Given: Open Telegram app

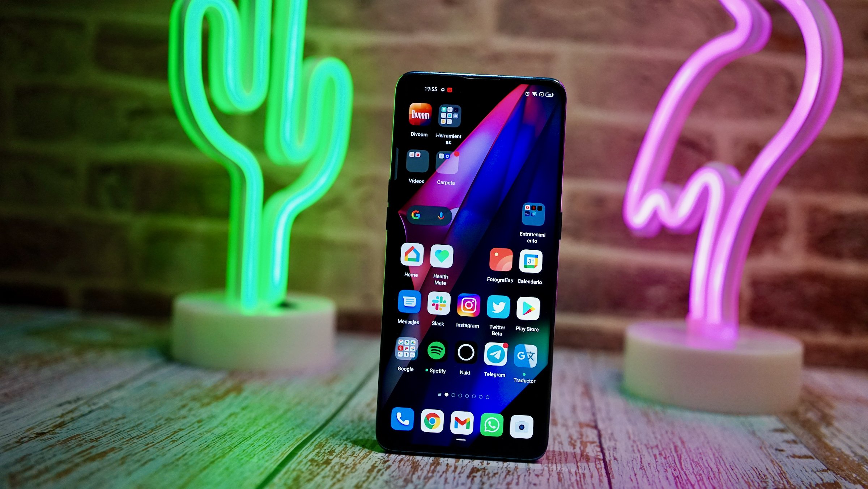Looking at the screenshot, I should (x=495, y=358).
